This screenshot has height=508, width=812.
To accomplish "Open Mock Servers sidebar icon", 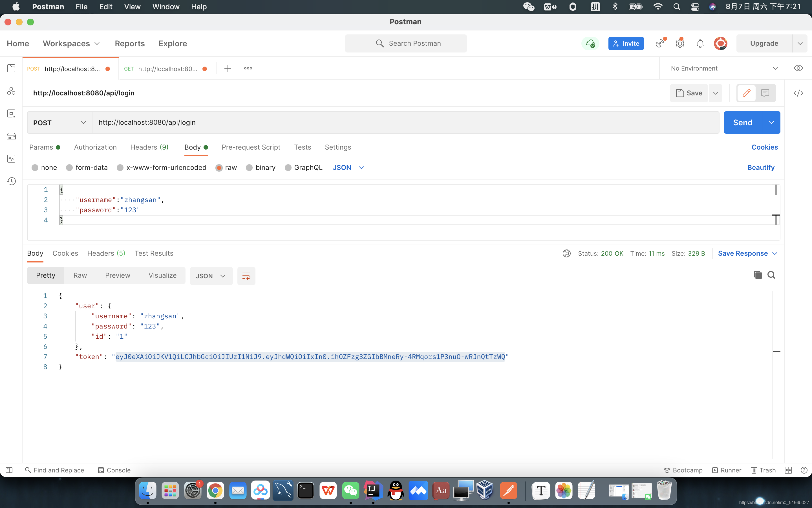I will (11, 136).
